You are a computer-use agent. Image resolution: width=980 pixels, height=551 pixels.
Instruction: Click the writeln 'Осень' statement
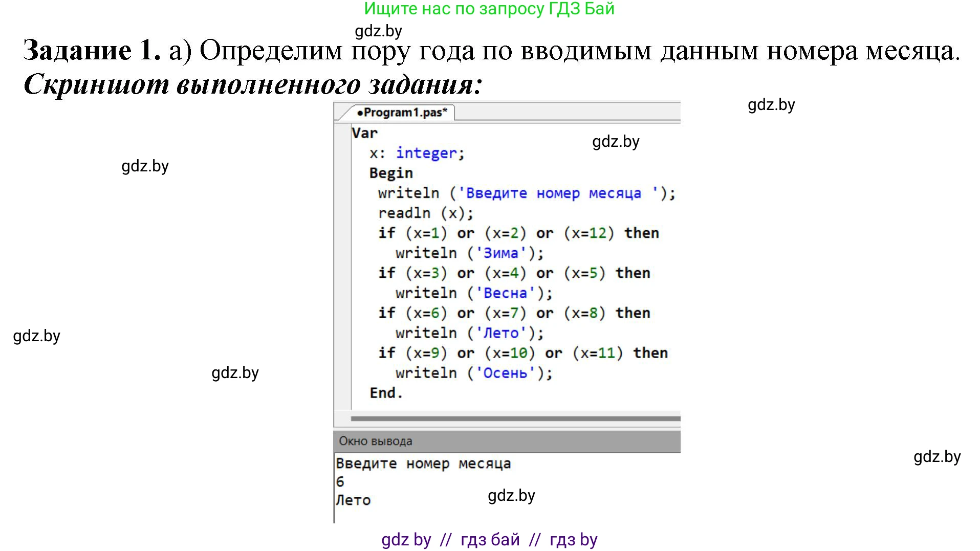pyautogui.click(x=473, y=372)
